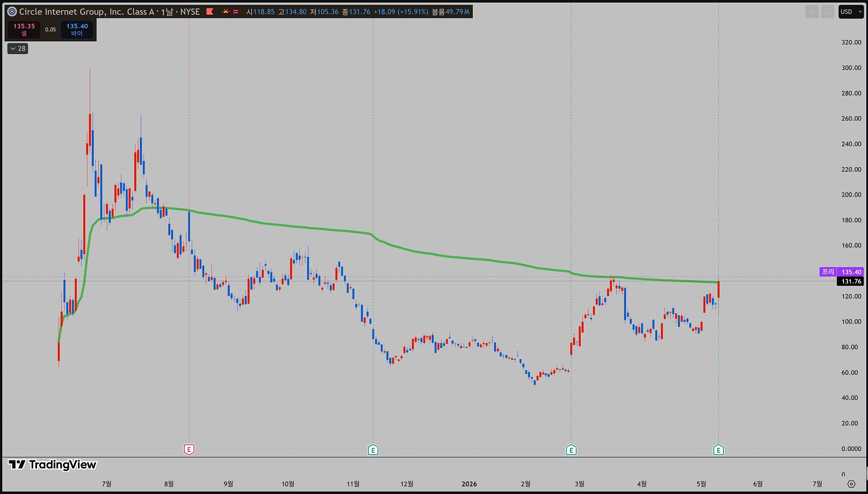Image resolution: width=868 pixels, height=494 pixels.
Task: Click the 220.00 price axis label
Action: 851,169
